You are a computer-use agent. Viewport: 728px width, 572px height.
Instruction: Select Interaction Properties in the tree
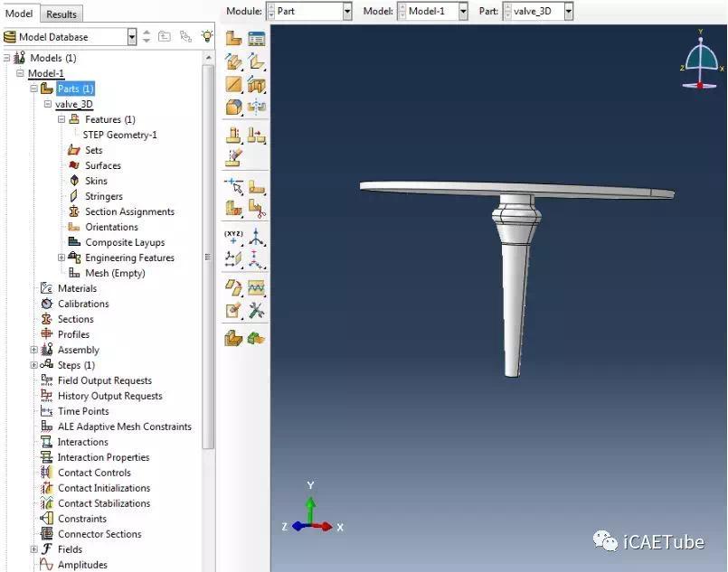pos(103,457)
